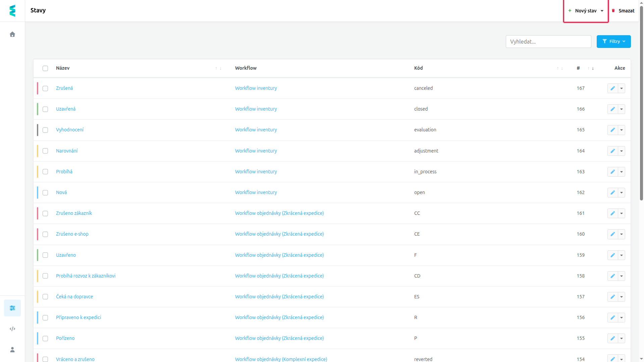
Task: Open the Vráceno a zrušeno state link
Action: click(x=75, y=359)
